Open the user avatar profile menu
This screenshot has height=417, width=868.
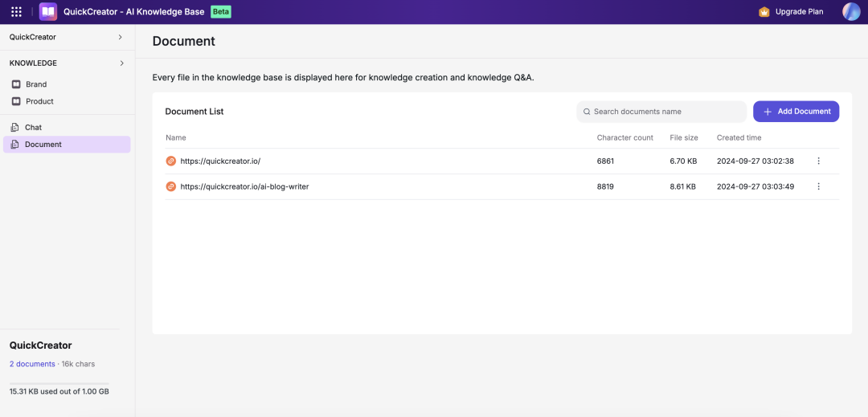[x=851, y=11]
